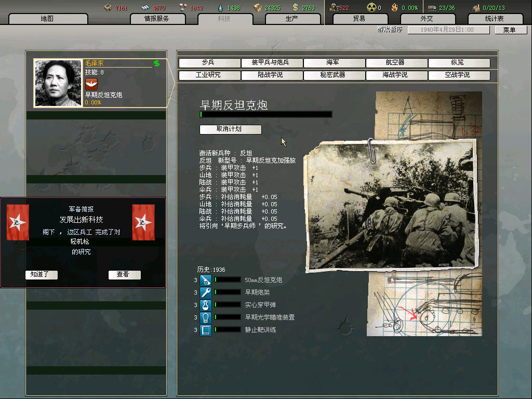Click the book icon beside 静止靶训练
Viewport: 532px width, 399px height.
(206, 330)
